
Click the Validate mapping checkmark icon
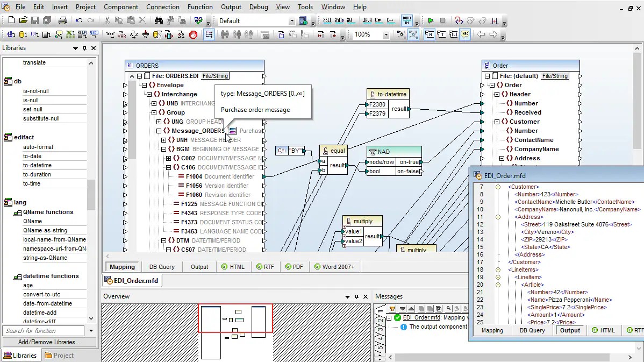click(198, 20)
